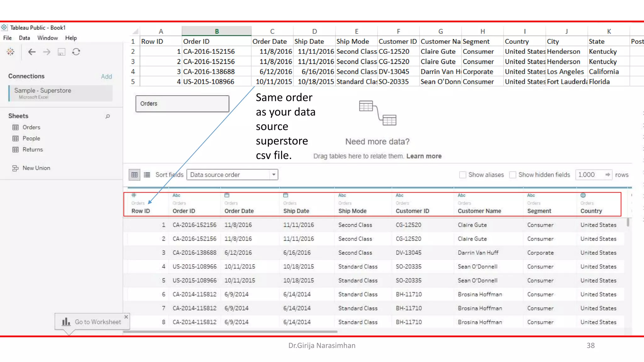This screenshot has width=644, height=362.
Task: Select Excel row 3 header
Action: coord(133,62)
